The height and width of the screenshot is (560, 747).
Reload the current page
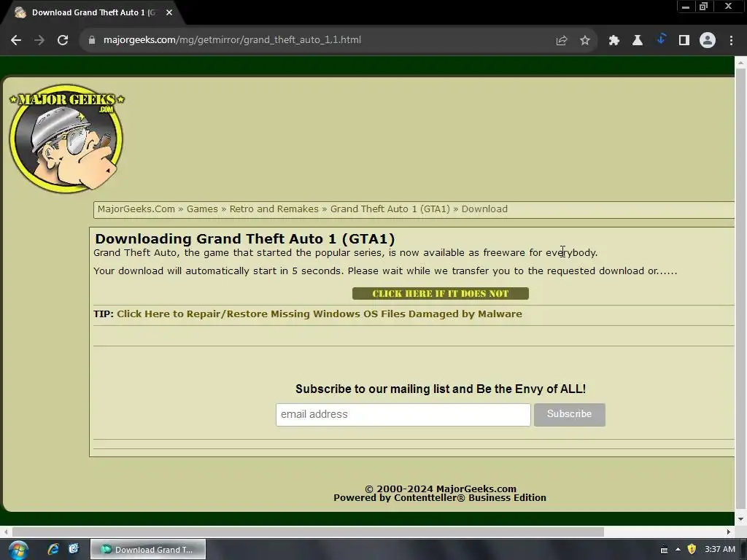pos(63,40)
